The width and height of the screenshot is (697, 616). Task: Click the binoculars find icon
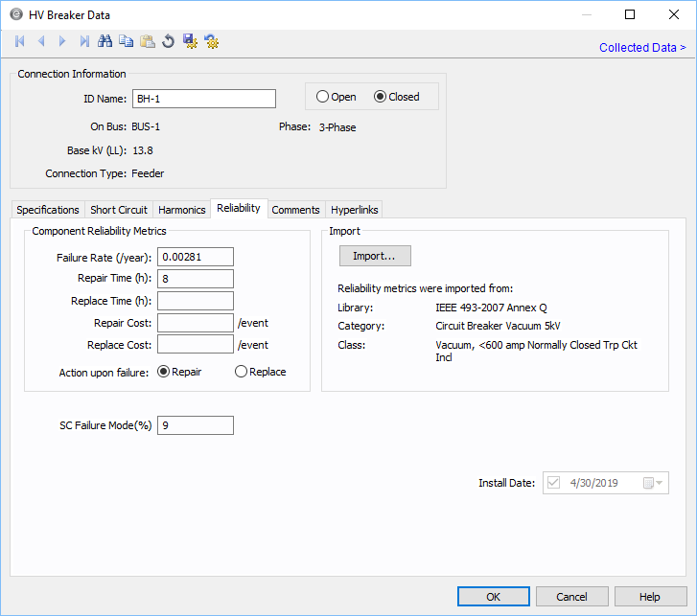105,41
